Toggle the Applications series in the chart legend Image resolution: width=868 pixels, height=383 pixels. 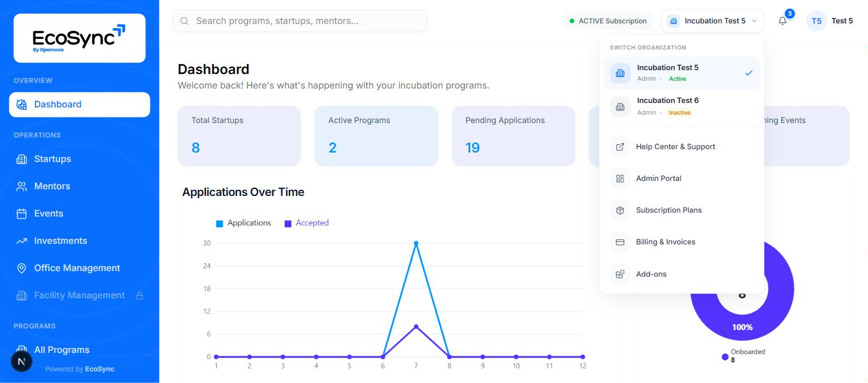tap(243, 223)
